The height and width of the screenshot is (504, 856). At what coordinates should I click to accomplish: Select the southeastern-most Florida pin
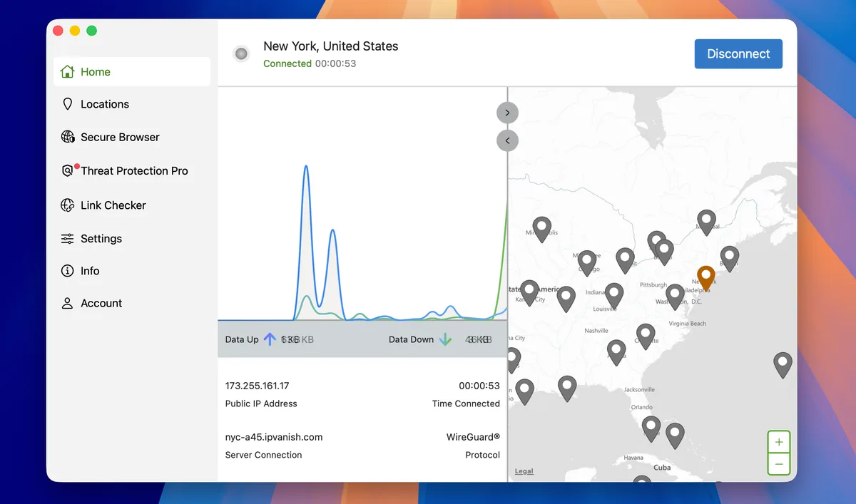pos(675,434)
